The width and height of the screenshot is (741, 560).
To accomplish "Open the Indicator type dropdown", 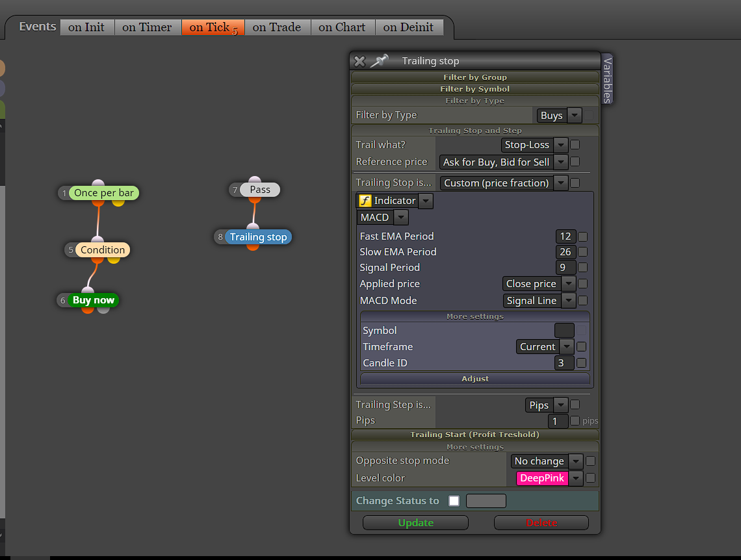I will tap(394, 201).
